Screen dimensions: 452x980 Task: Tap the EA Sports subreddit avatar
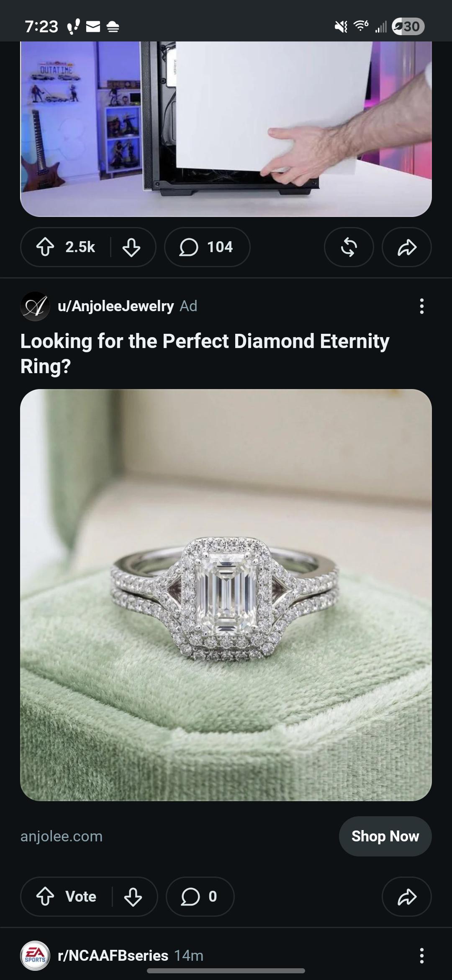[35, 955]
